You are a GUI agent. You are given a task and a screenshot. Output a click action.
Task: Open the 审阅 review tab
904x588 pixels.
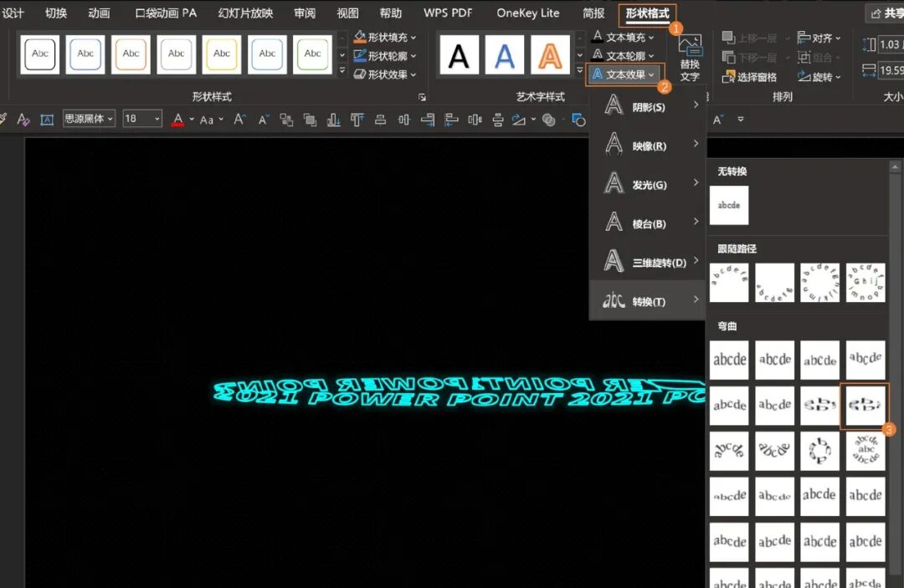pos(305,13)
